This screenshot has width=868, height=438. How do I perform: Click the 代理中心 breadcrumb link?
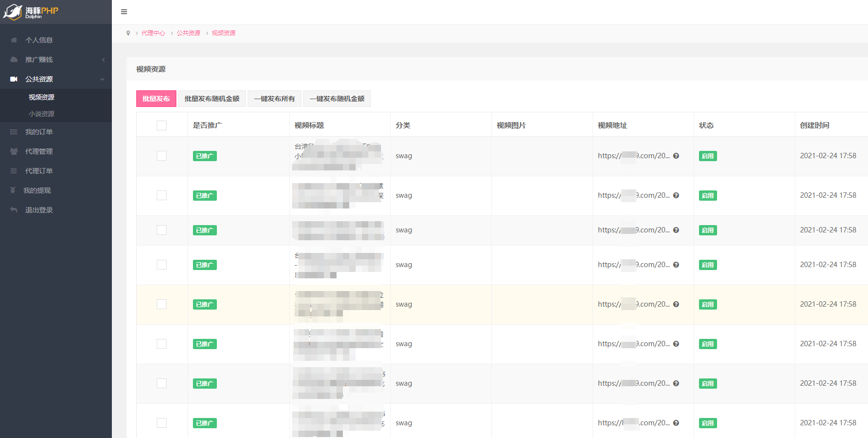click(x=153, y=33)
